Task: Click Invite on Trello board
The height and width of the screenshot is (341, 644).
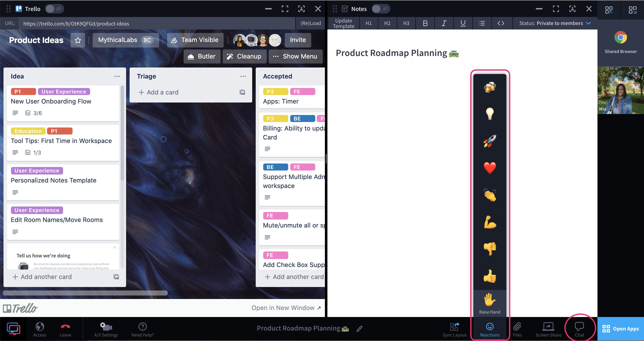Action: coord(298,40)
